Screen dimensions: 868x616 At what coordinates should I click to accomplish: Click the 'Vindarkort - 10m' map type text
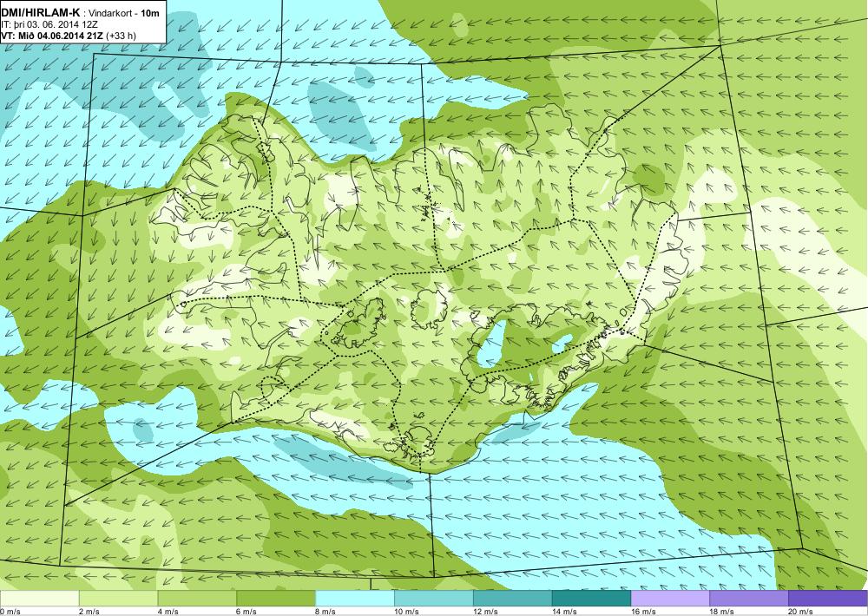124,13
